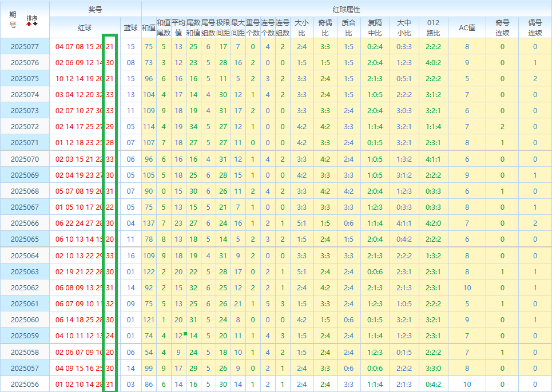Viewport: 552px width, 392px height.
Task: Click the 红球 column header
Action: click(85, 28)
